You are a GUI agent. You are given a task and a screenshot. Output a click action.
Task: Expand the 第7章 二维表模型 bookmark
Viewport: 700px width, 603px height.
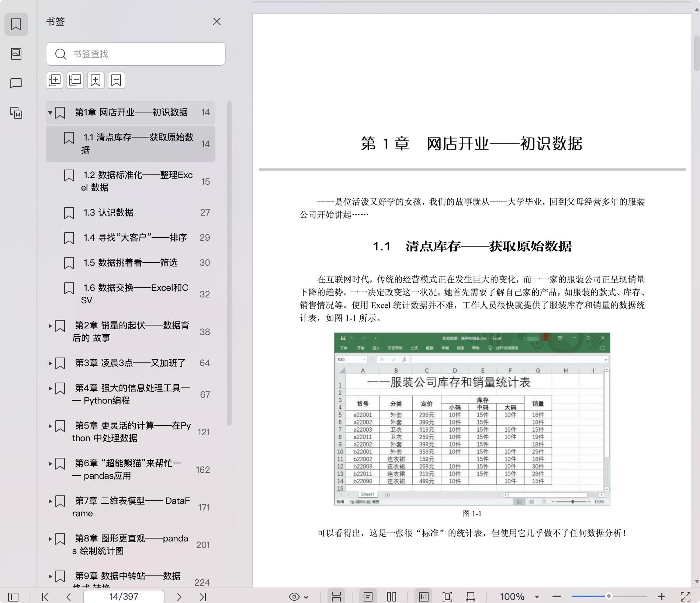(x=50, y=501)
